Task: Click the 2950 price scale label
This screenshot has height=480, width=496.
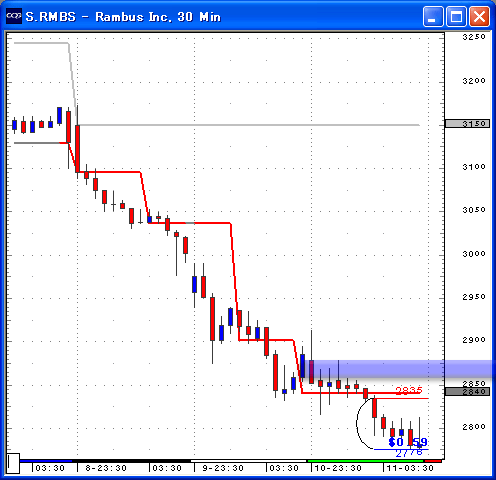Action: coord(474,297)
